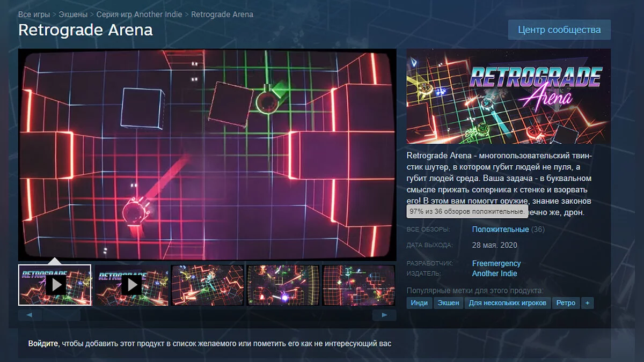Open the 'Экшены' breadcrumb link

pyautogui.click(x=74, y=14)
